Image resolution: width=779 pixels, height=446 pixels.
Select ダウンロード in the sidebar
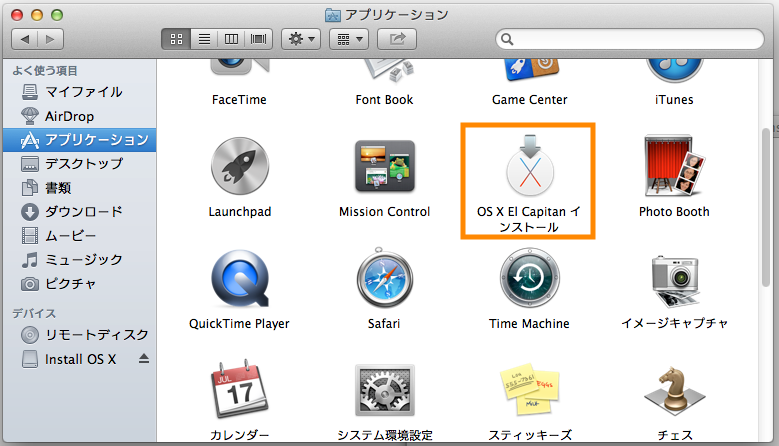(x=83, y=212)
